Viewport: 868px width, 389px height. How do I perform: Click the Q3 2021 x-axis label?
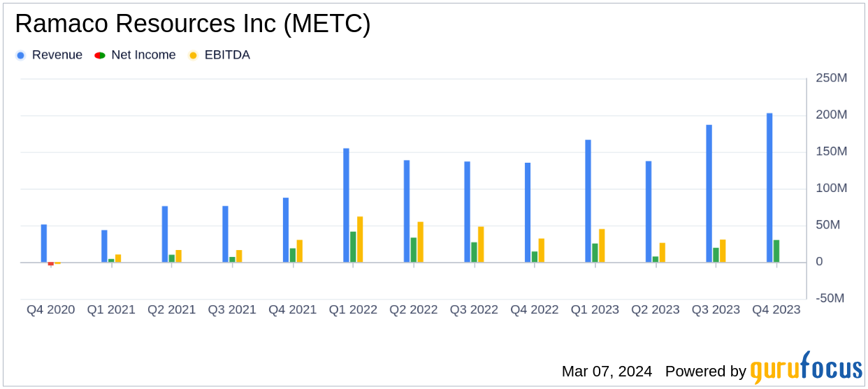pos(232,310)
